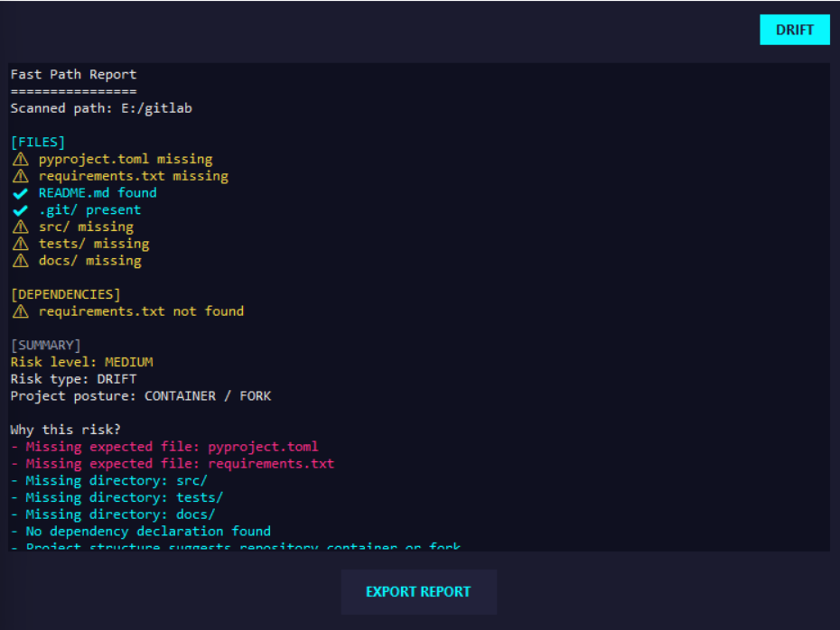
Task: Click 'Missing expected file: requirements.txt' line
Action: click(172, 464)
